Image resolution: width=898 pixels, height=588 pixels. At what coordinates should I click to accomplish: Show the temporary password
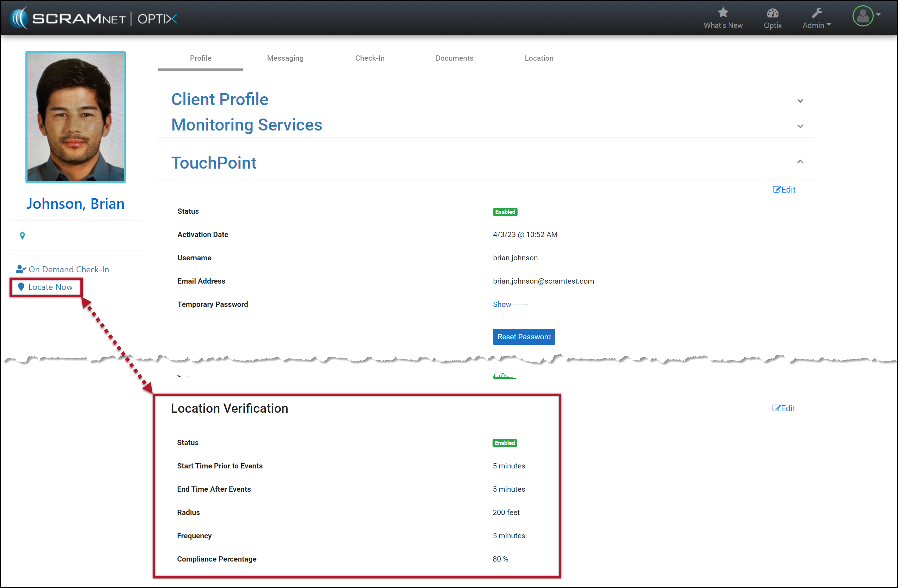[501, 304]
